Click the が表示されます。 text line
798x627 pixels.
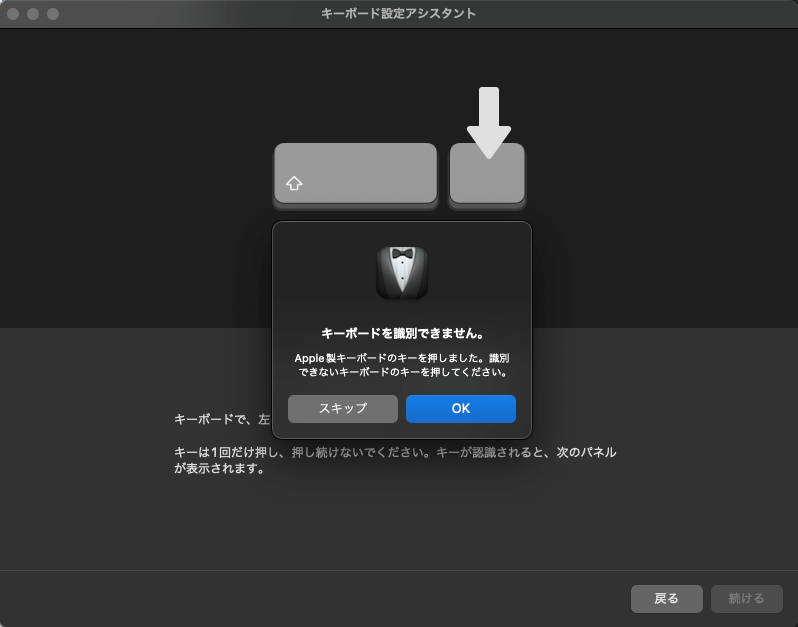pos(218,468)
